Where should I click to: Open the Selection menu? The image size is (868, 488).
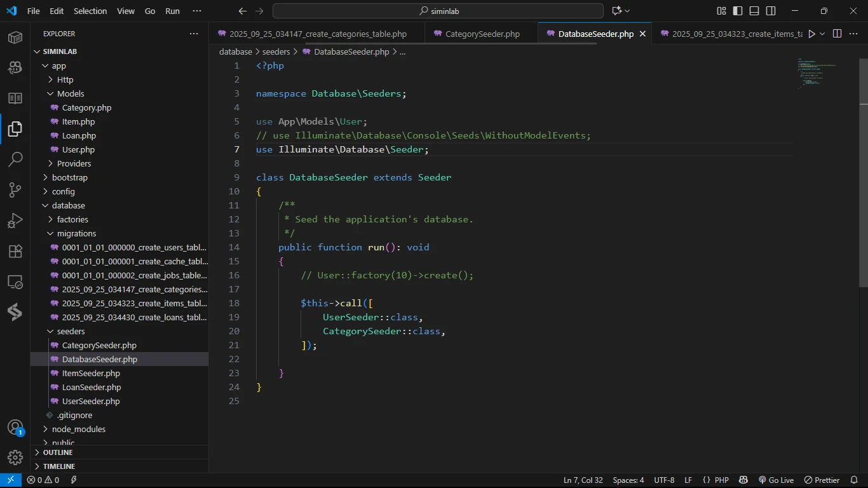coord(90,11)
